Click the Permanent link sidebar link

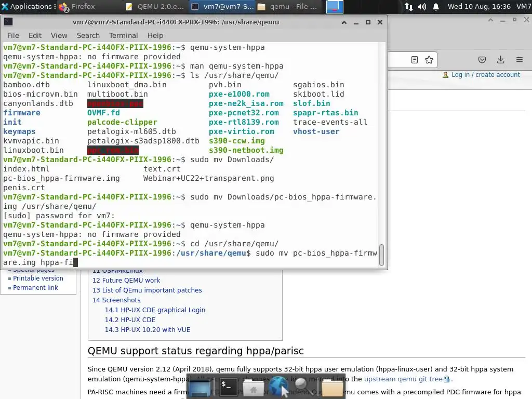click(35, 288)
